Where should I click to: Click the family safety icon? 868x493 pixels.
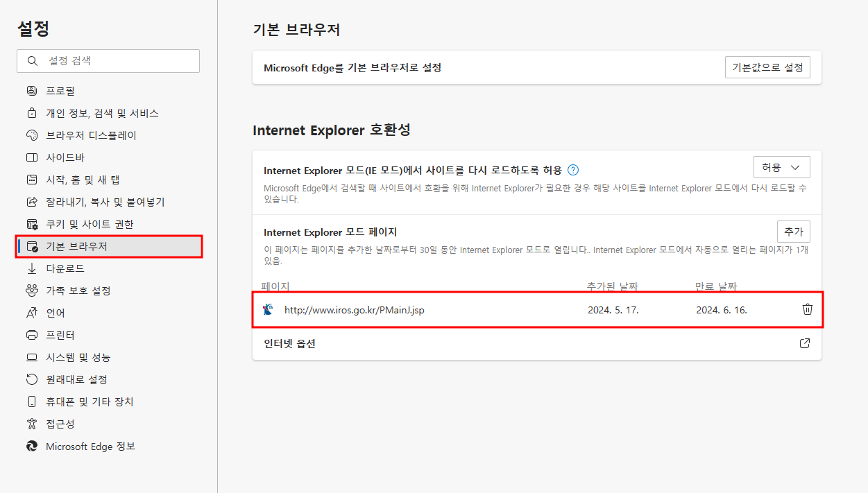point(31,291)
